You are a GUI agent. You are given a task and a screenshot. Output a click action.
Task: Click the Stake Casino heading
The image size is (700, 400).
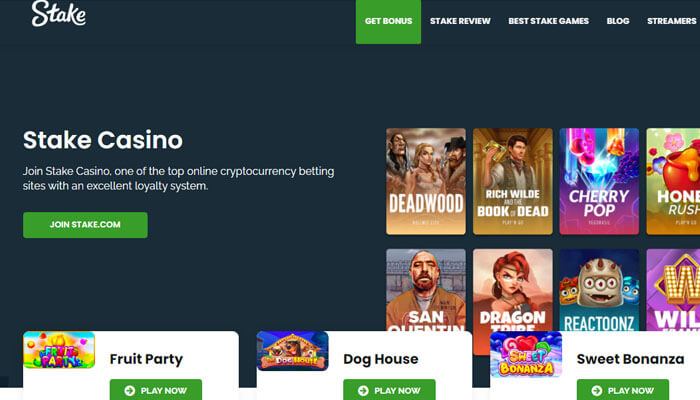click(x=103, y=140)
